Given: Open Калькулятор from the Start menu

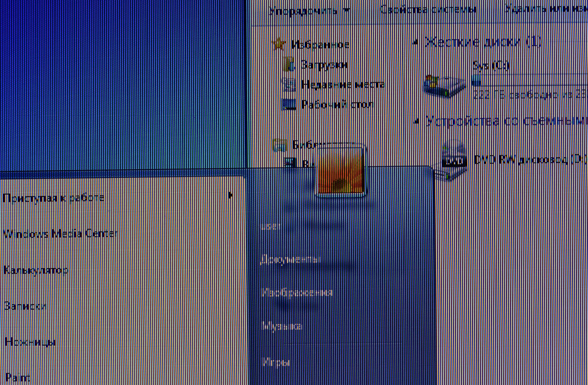Looking at the screenshot, I should [36, 270].
